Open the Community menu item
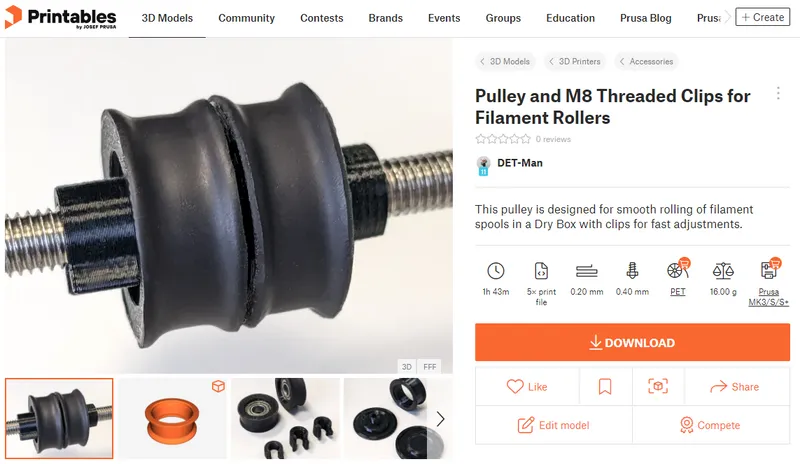 point(246,18)
